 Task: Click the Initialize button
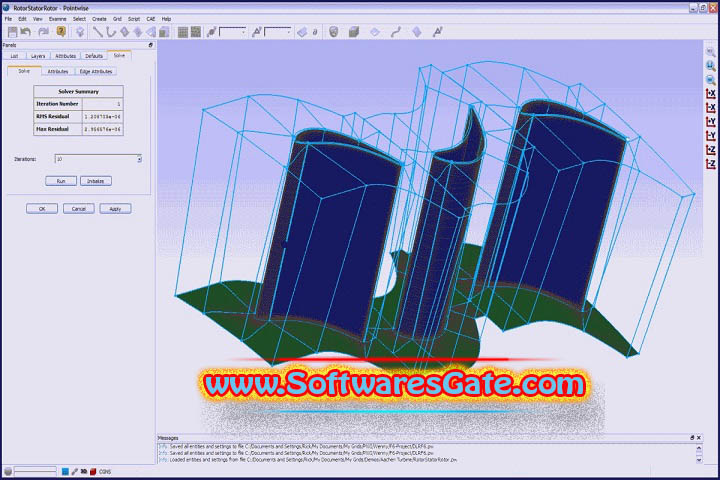pyautogui.click(x=96, y=181)
